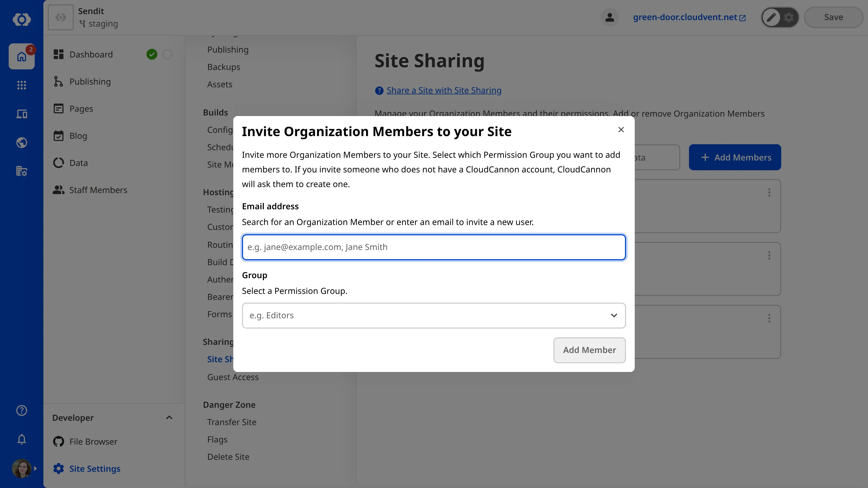868x488 pixels.
Task: Open Staff Members in the site navigation
Action: 98,190
